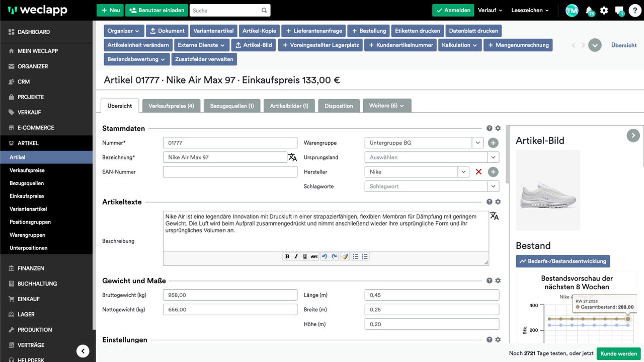Click the Bruttogewicht input field
This screenshot has height=362, width=644.
(x=230, y=295)
